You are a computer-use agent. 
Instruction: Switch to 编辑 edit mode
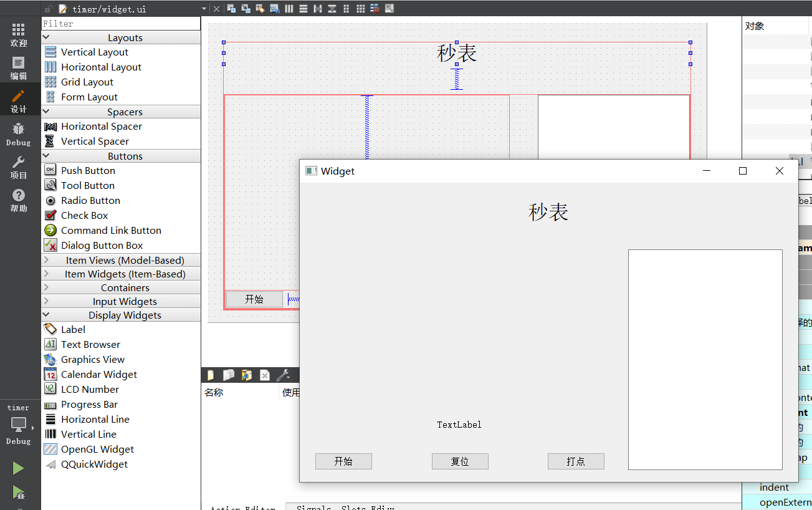tap(19, 68)
